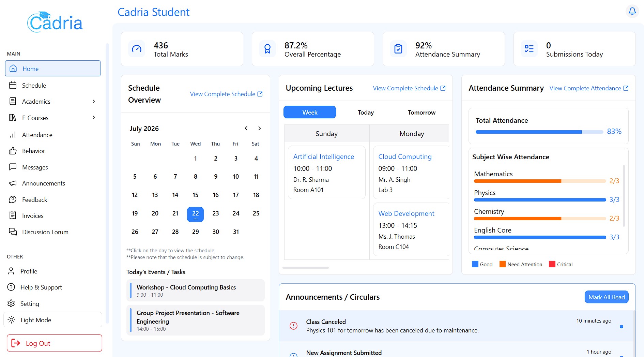The image size is (644, 357).
Task: Click the Announcements megaphone icon
Action: point(13,183)
